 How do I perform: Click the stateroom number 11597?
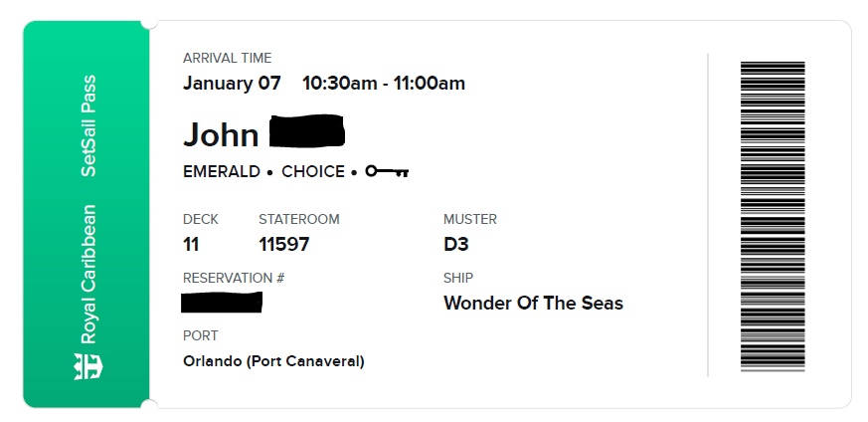[283, 244]
